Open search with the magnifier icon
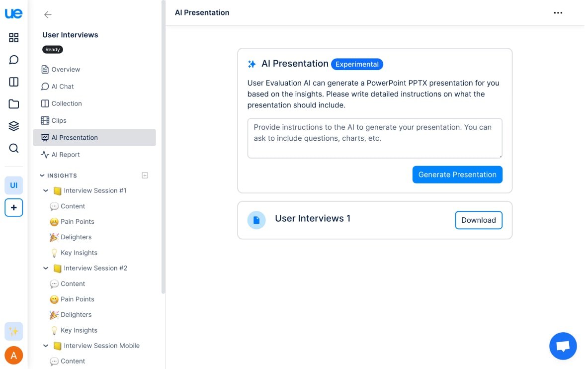Viewport: 588px width, 369px height. coord(14,148)
